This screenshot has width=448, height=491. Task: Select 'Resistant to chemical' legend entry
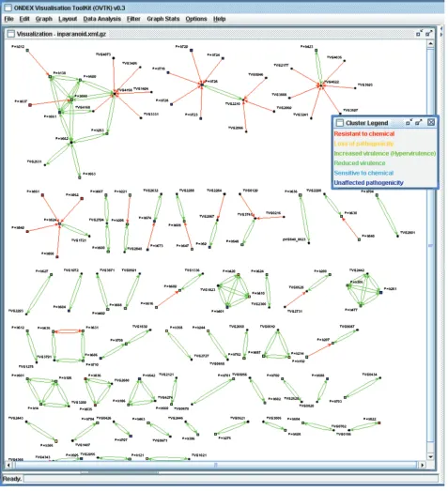click(x=364, y=133)
